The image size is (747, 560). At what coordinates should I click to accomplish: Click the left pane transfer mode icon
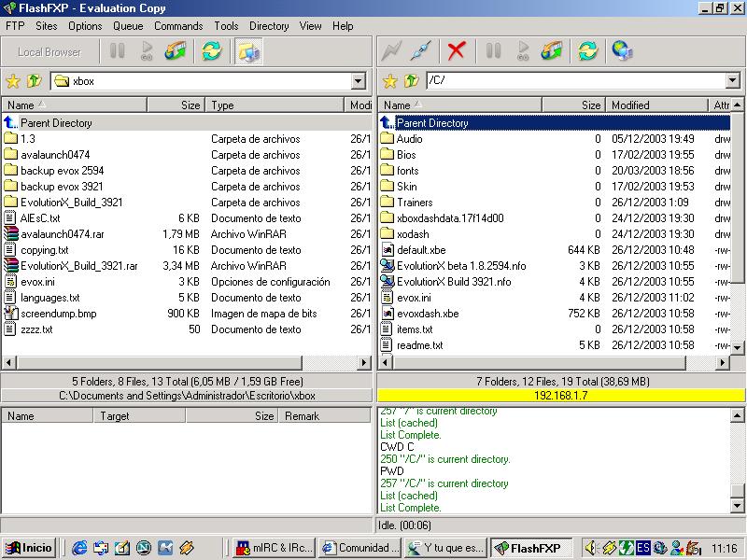tap(176, 51)
